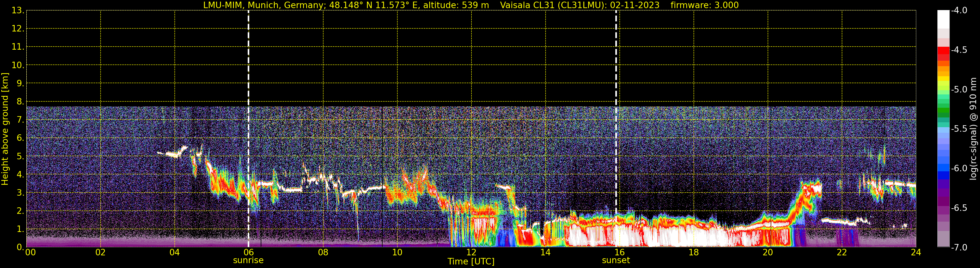Click the x-axis tick label '08'
The width and height of the screenshot is (980, 268).
tap(323, 252)
